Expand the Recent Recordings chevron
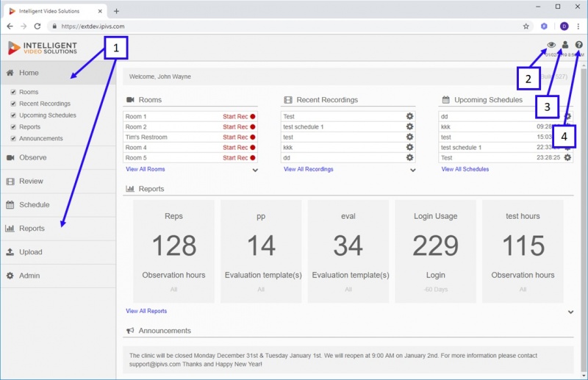The image size is (588, 380). [413, 170]
